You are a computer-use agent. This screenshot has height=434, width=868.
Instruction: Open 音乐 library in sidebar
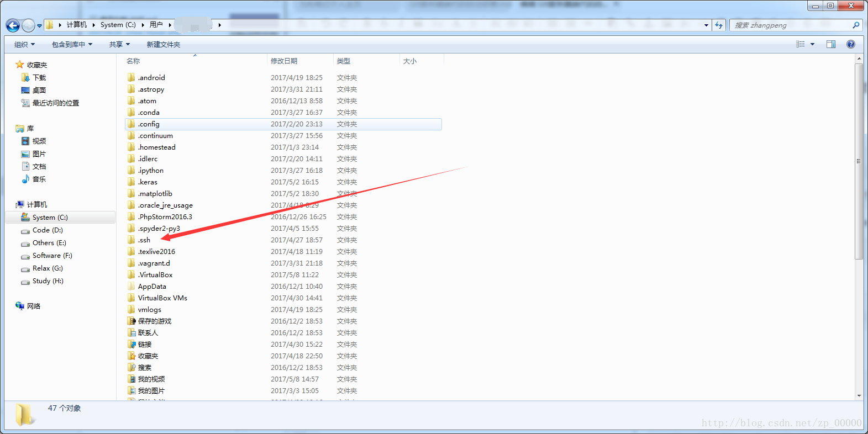click(x=39, y=179)
